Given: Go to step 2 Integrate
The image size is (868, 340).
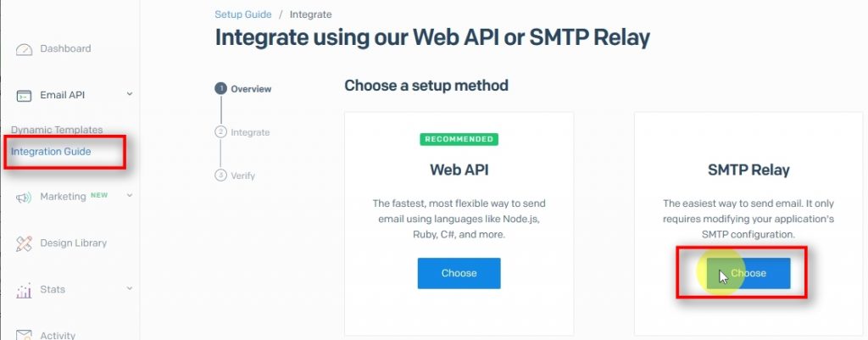Looking at the screenshot, I should (x=249, y=132).
